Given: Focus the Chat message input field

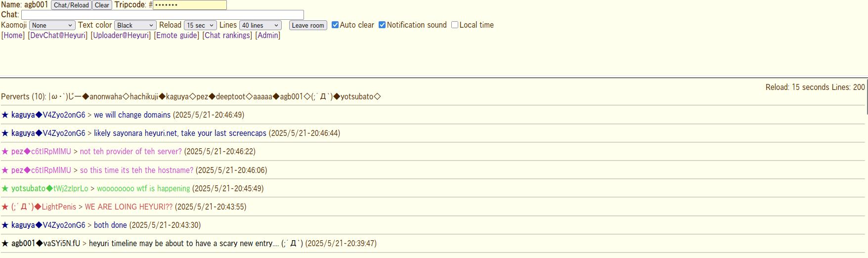Looking at the screenshot, I should [162, 15].
